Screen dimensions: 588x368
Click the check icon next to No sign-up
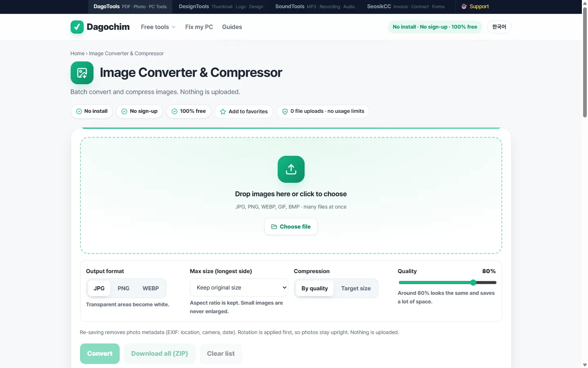[124, 111]
